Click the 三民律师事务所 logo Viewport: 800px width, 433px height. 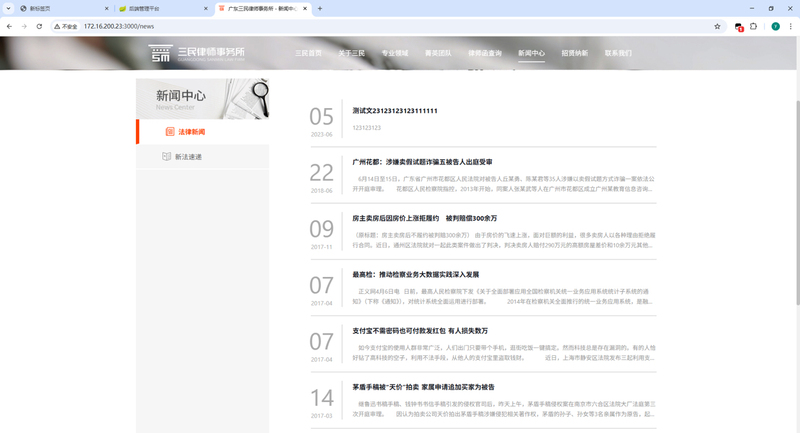click(x=196, y=53)
